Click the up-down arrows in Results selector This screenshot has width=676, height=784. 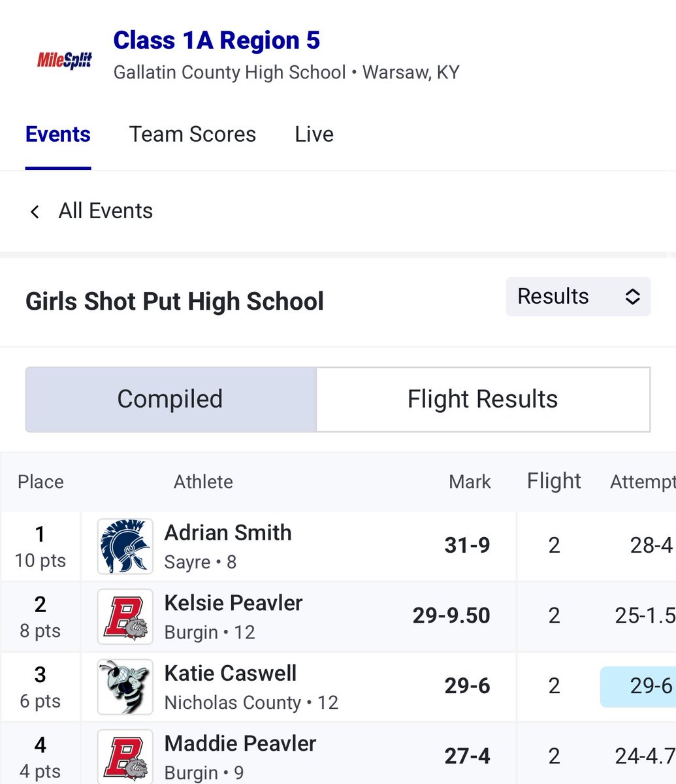632,297
